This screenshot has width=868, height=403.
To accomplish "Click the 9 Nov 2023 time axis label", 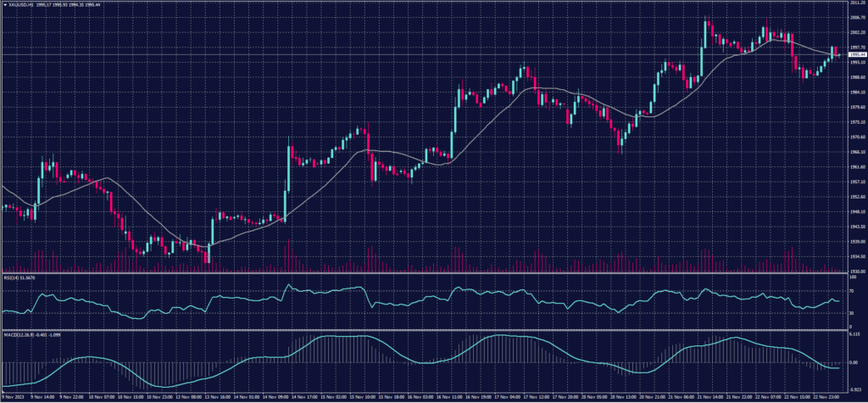I will point(14,396).
